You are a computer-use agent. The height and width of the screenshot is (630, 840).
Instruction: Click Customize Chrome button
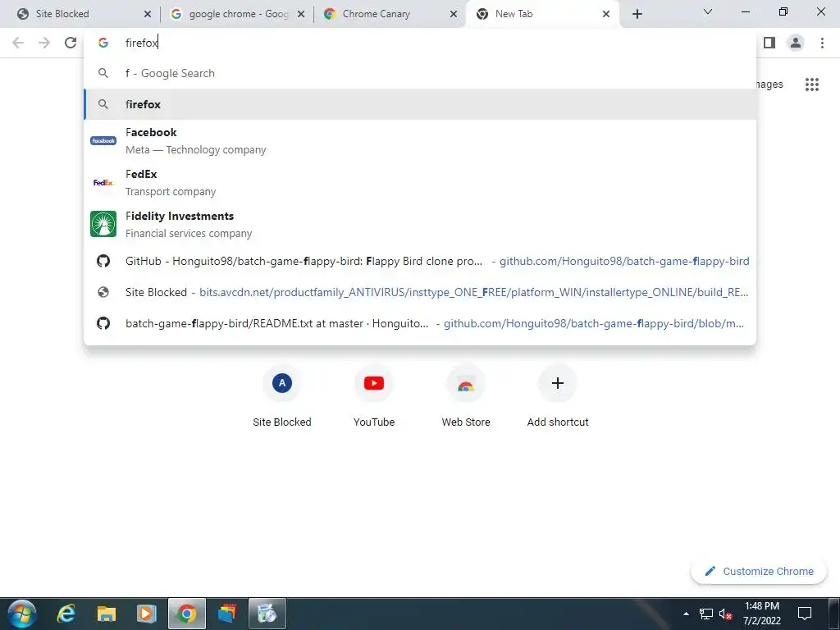click(759, 571)
